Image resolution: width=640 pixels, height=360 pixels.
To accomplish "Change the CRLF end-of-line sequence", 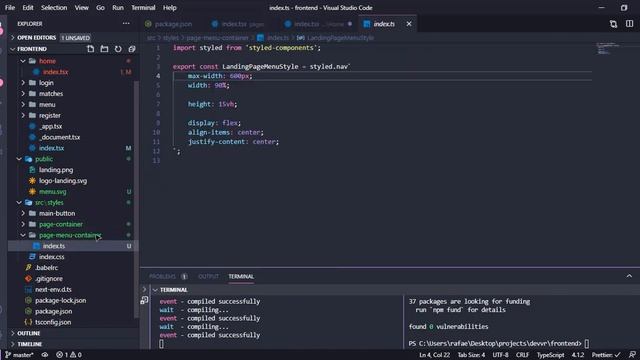I will tap(522, 355).
